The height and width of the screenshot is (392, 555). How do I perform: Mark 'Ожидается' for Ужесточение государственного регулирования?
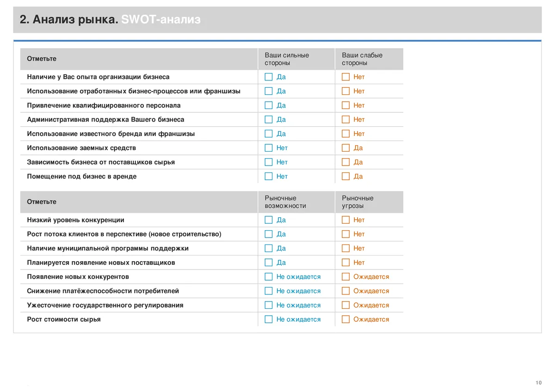345,305
